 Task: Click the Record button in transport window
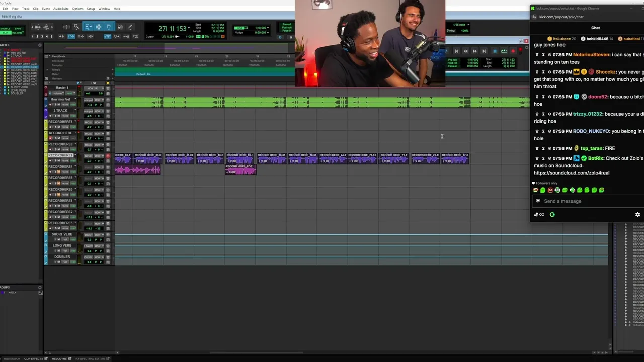[x=513, y=51]
